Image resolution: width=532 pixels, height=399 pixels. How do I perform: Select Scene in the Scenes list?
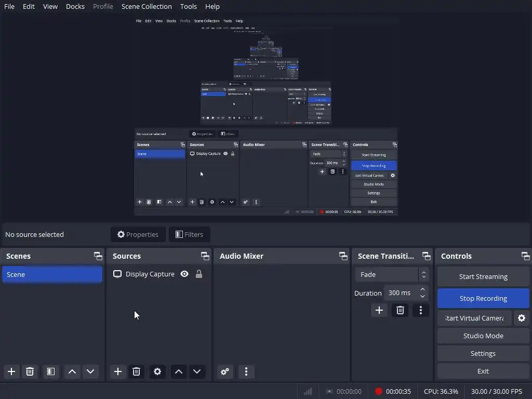pyautogui.click(x=52, y=274)
